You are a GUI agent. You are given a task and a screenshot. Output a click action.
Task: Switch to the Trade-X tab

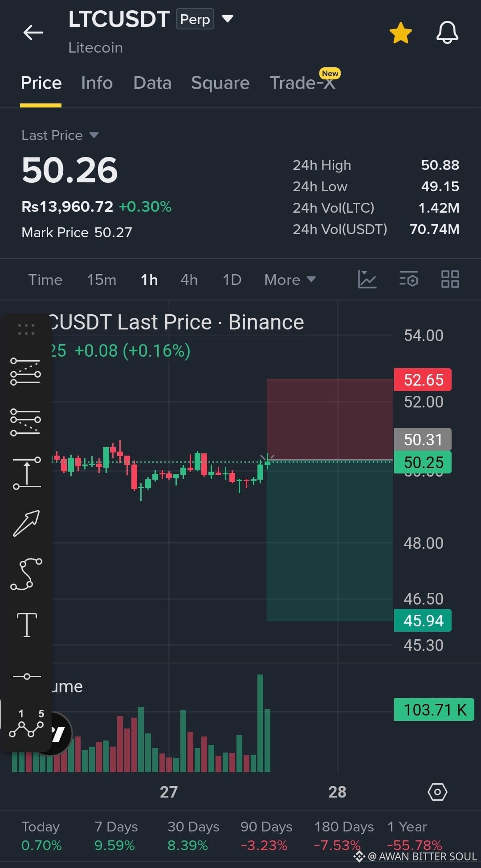click(x=303, y=83)
